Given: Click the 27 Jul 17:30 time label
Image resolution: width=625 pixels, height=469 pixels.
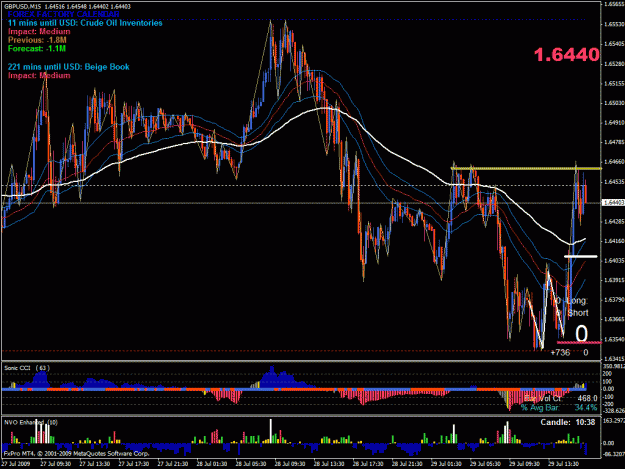Looking at the screenshot, I should point(134,464).
